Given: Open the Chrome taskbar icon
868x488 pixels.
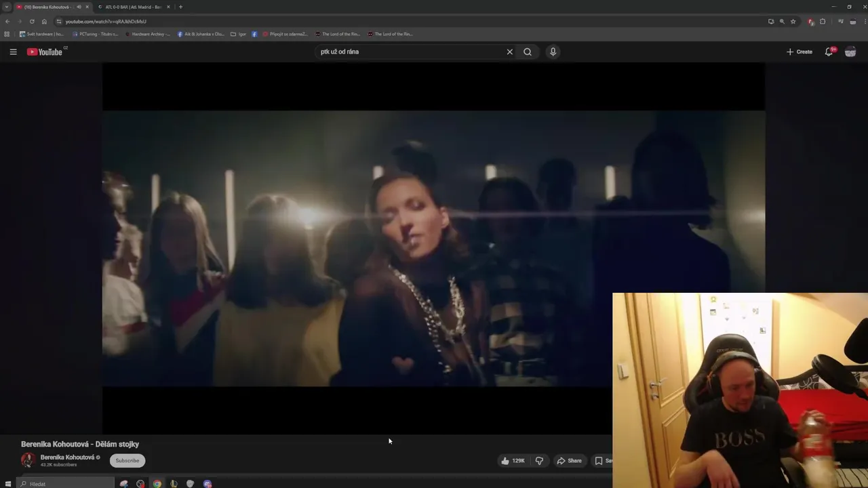Looking at the screenshot, I should click(x=157, y=484).
